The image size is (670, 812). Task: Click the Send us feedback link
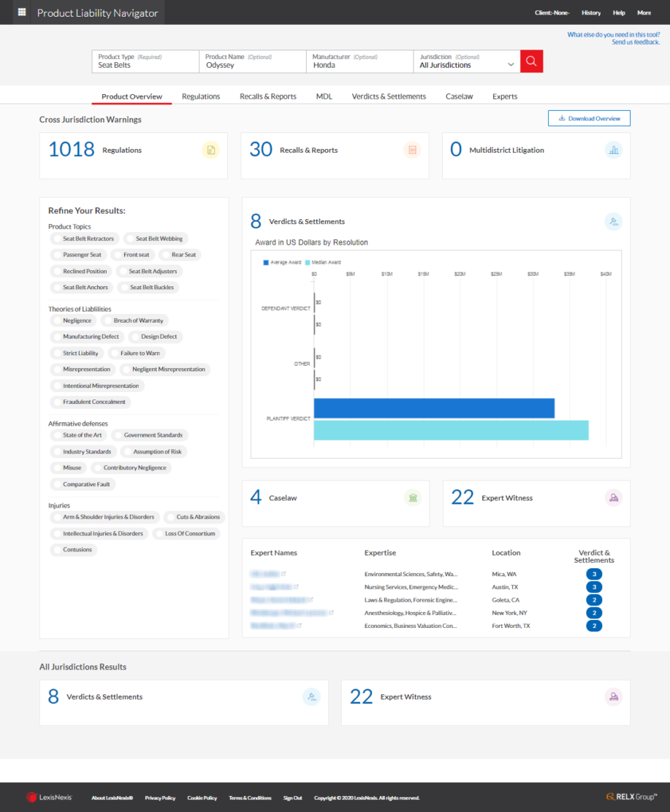[x=635, y=42]
